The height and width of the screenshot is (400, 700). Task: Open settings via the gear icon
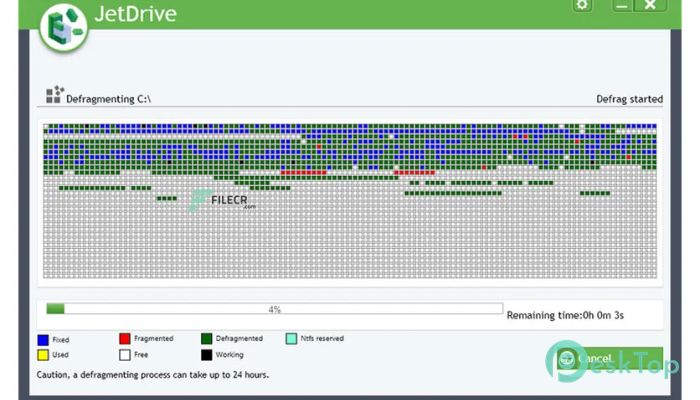point(582,6)
